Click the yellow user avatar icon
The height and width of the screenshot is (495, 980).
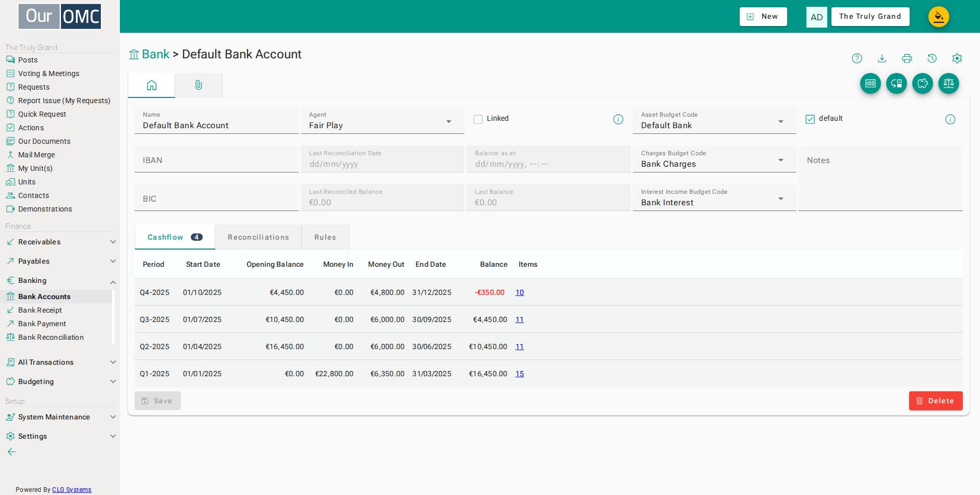tap(939, 17)
